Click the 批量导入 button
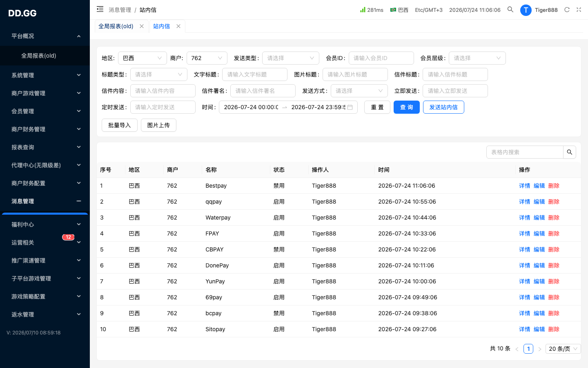588x368 pixels. click(x=120, y=125)
